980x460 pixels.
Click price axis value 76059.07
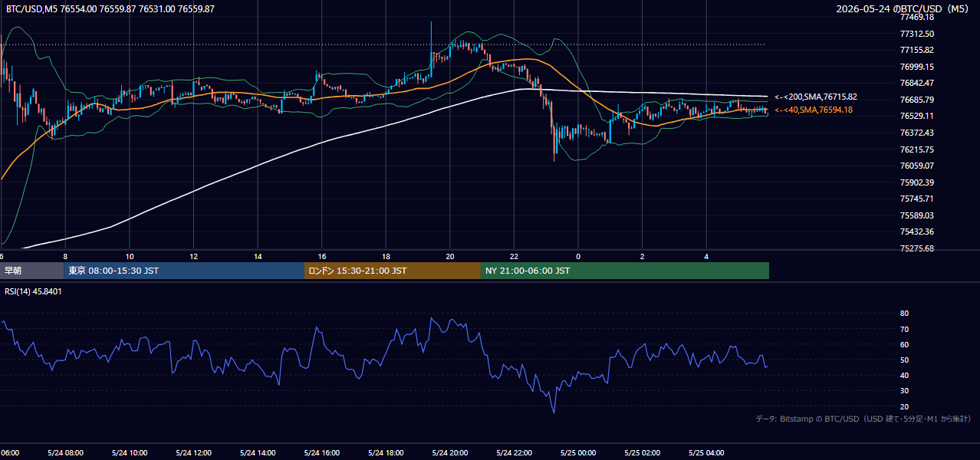[x=916, y=166]
